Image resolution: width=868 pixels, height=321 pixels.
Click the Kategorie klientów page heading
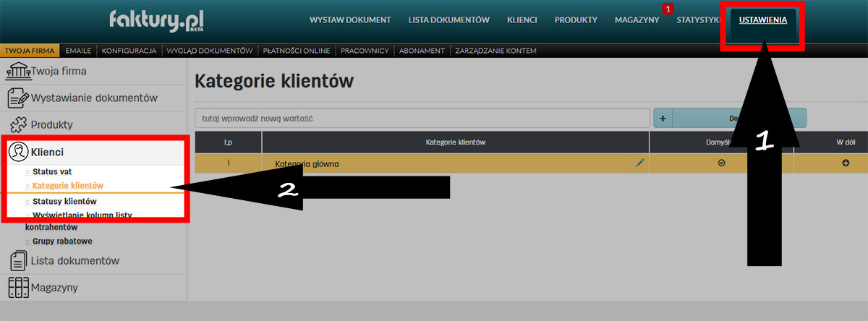pyautogui.click(x=274, y=81)
